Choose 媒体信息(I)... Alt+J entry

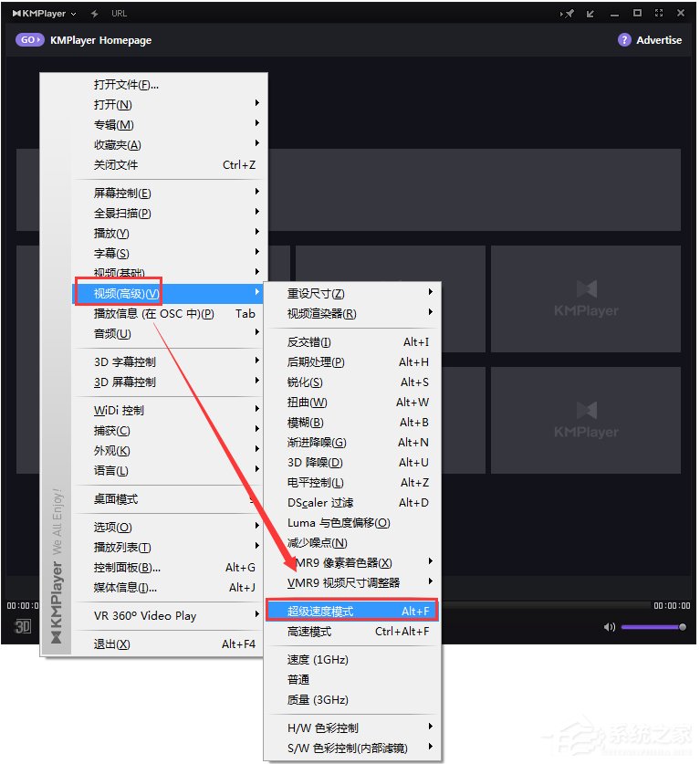[x=168, y=588]
